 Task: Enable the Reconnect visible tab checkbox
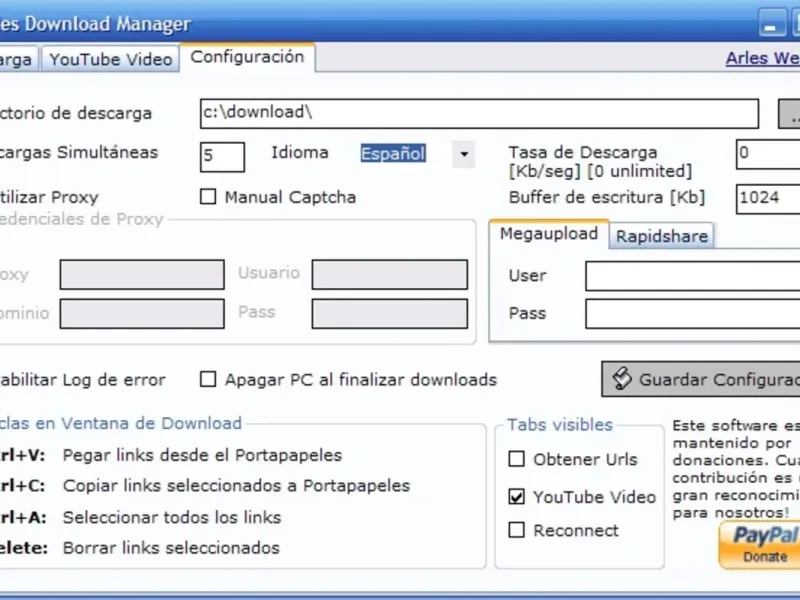(x=516, y=530)
